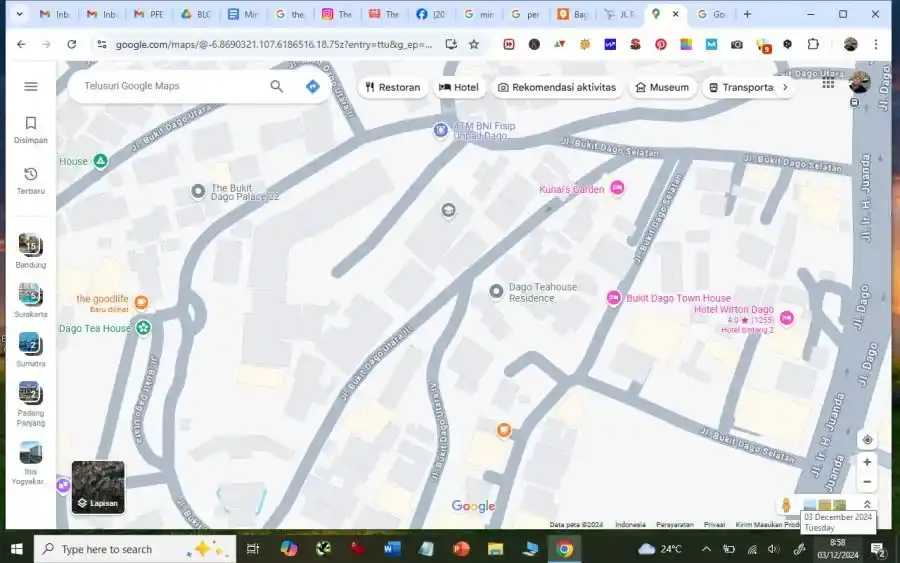Image resolution: width=900 pixels, height=563 pixels.
Task: Select the goodlife restaurant pin
Action: (x=141, y=302)
